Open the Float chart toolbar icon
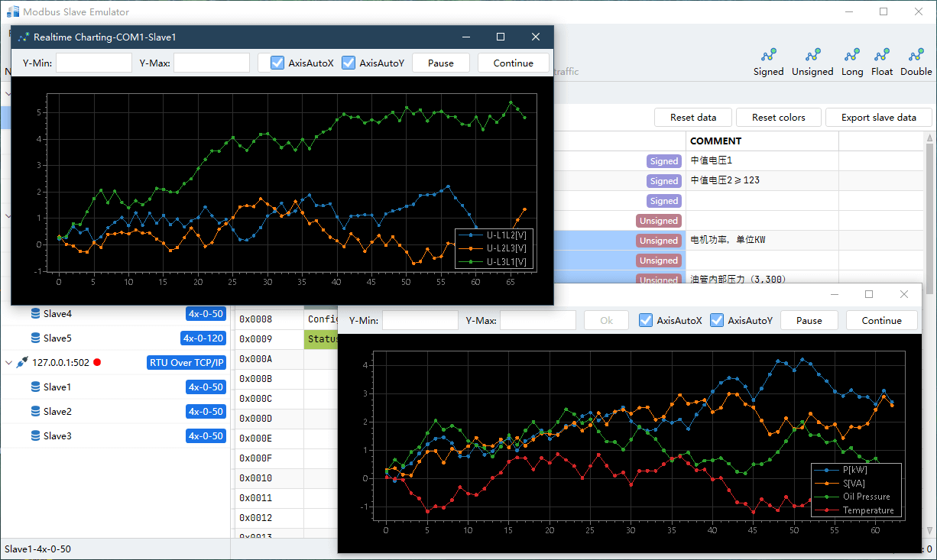This screenshot has width=937, height=560. [882, 56]
